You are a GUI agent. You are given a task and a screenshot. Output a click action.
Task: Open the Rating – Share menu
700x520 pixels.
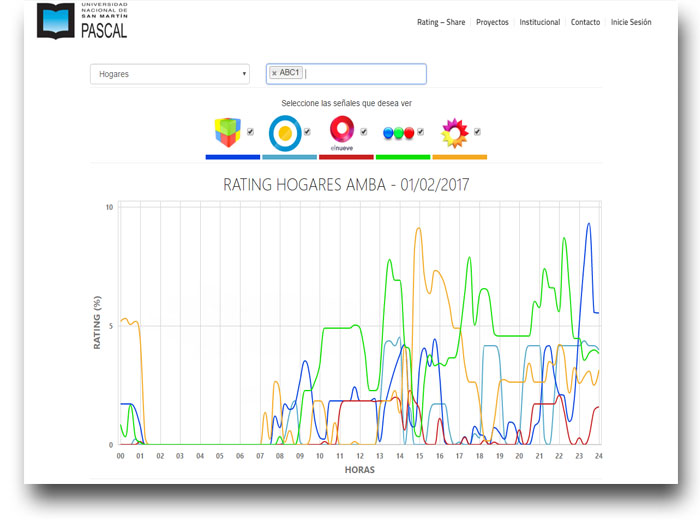pos(441,22)
